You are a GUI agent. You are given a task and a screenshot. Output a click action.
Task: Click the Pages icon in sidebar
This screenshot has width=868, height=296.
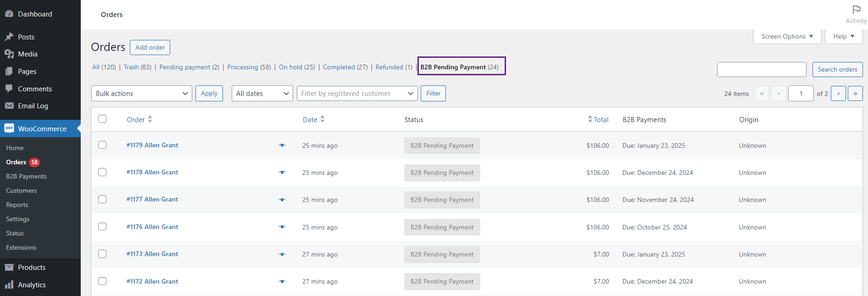pos(9,71)
